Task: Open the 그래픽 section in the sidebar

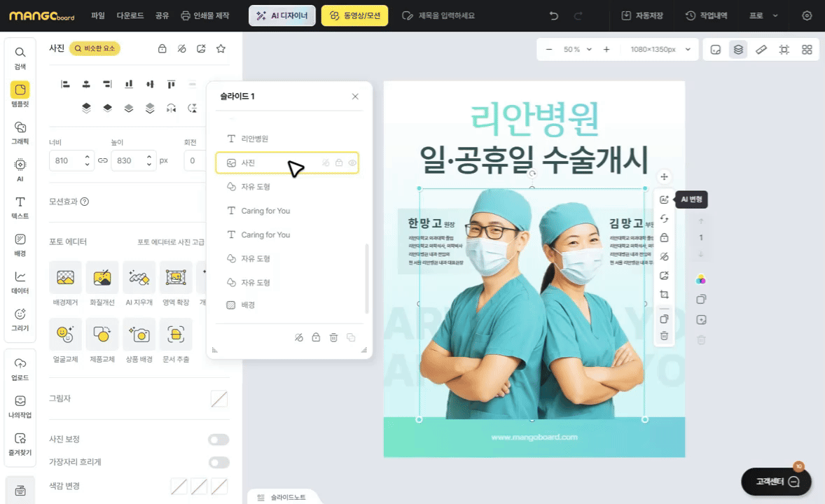Action: 20,131
